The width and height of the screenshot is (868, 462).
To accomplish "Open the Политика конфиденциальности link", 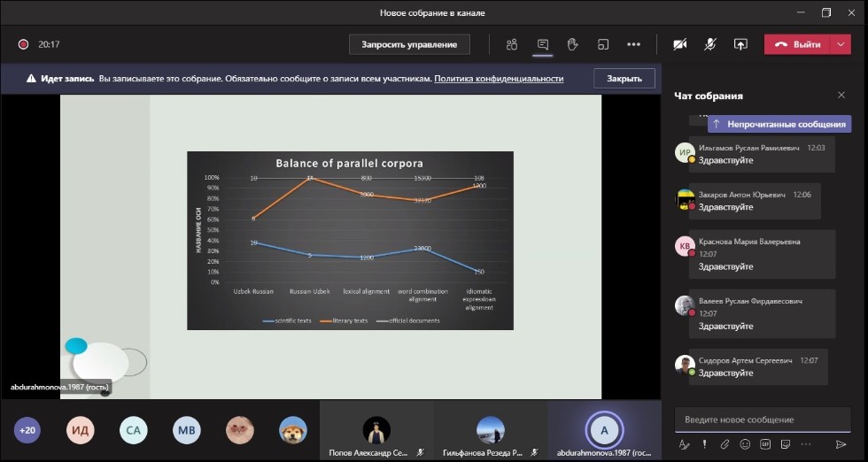I will (x=499, y=78).
